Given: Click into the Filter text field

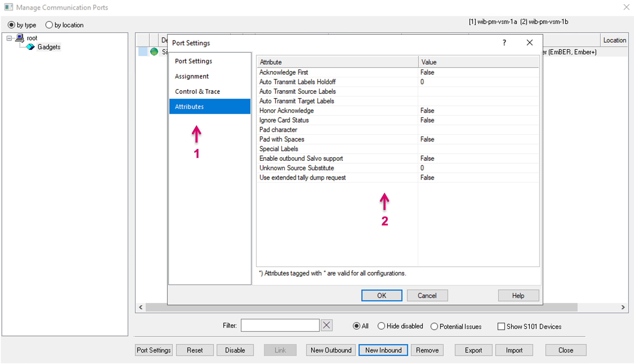Looking at the screenshot, I should point(280,325).
